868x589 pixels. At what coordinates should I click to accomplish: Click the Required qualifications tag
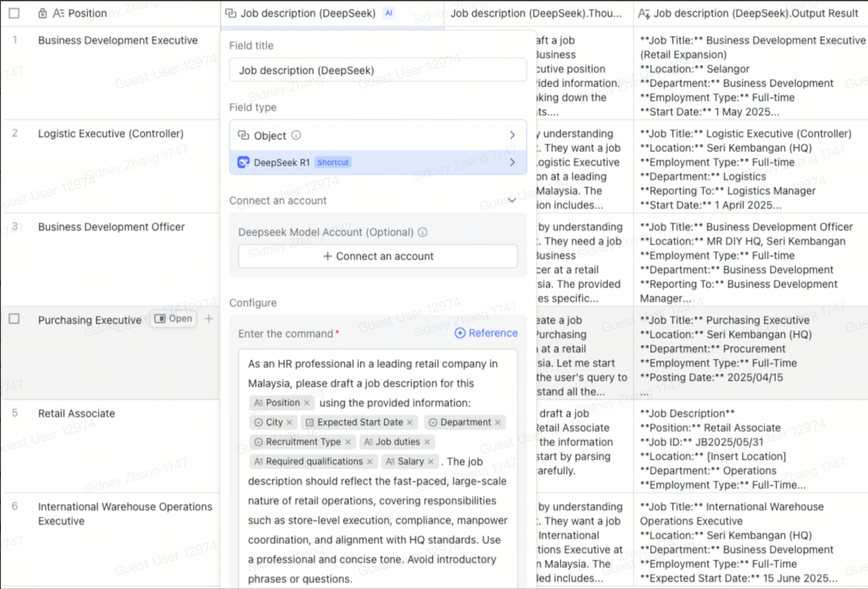point(314,462)
